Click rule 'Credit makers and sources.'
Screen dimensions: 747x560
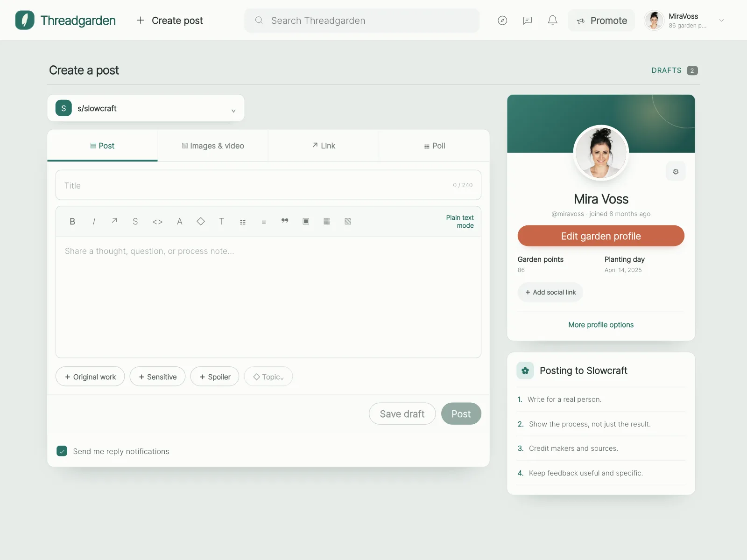click(573, 448)
